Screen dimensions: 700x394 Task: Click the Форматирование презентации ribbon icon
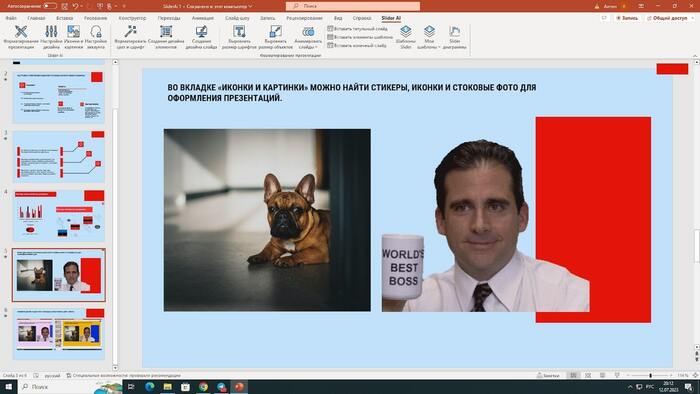[x=21, y=37]
